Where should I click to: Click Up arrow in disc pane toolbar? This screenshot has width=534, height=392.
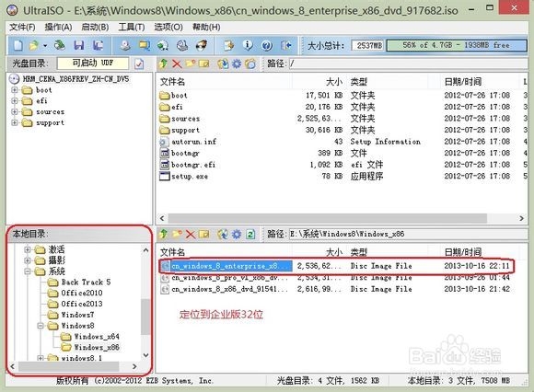[164, 63]
